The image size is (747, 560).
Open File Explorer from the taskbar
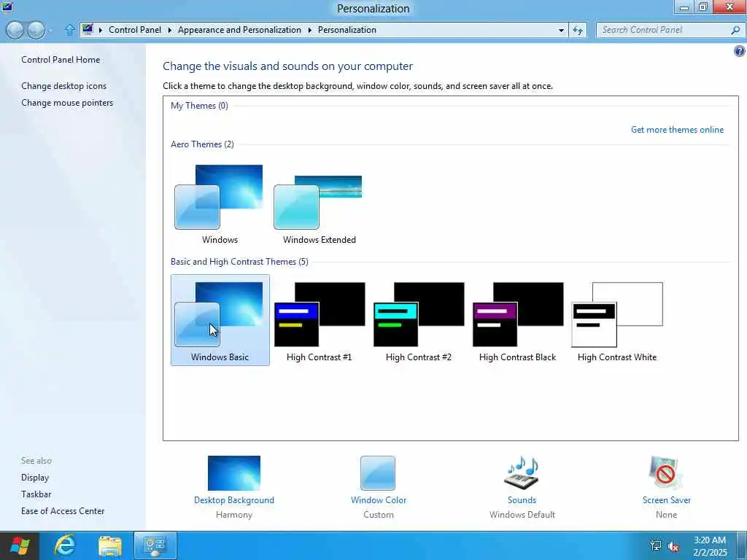(x=110, y=545)
